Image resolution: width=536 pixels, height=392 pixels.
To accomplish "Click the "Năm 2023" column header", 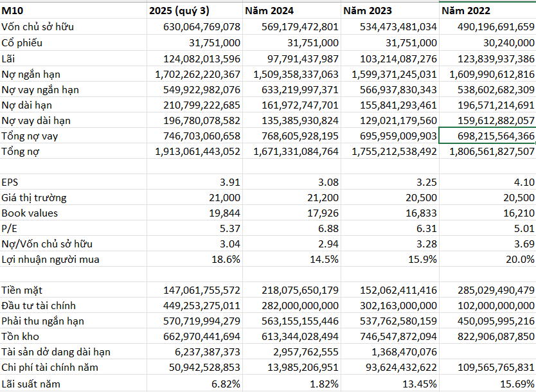I will 389,11.
